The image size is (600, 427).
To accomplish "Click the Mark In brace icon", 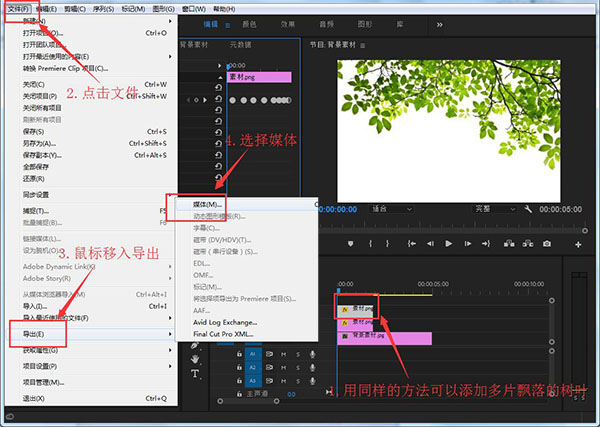I will coord(370,244).
